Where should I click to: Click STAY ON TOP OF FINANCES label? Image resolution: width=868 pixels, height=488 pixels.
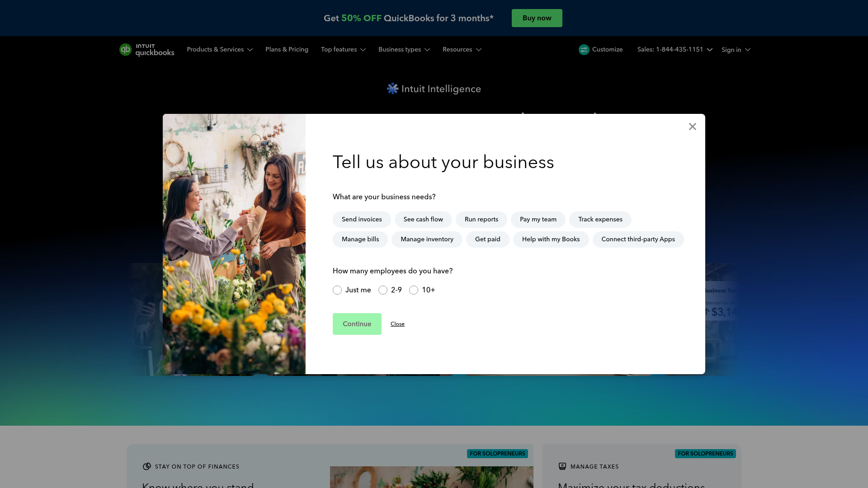click(197, 467)
